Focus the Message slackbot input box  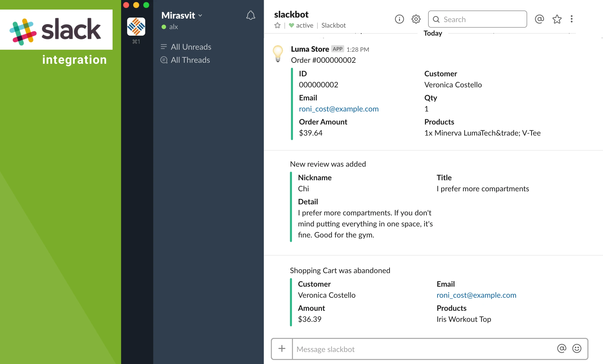(422, 349)
